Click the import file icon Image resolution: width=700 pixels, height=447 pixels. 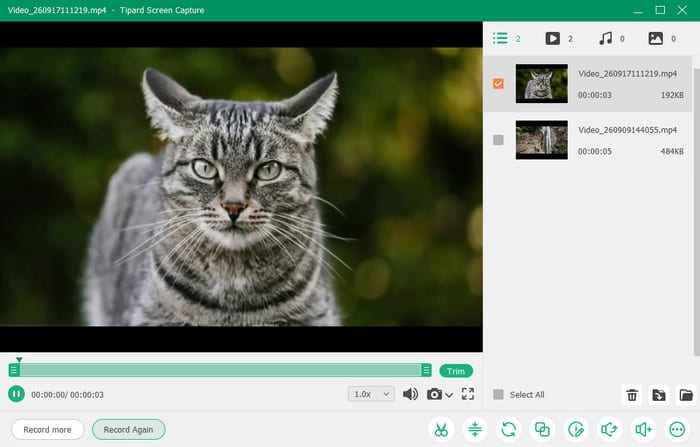point(659,395)
